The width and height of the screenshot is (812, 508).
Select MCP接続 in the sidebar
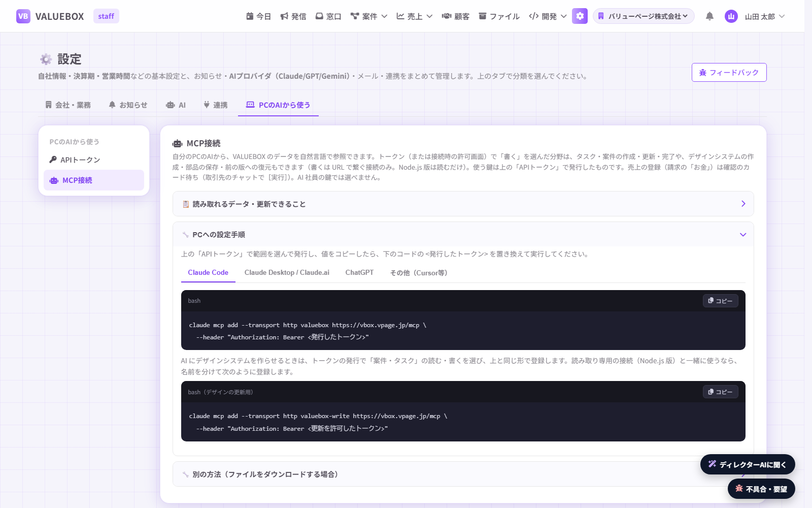[94, 180]
